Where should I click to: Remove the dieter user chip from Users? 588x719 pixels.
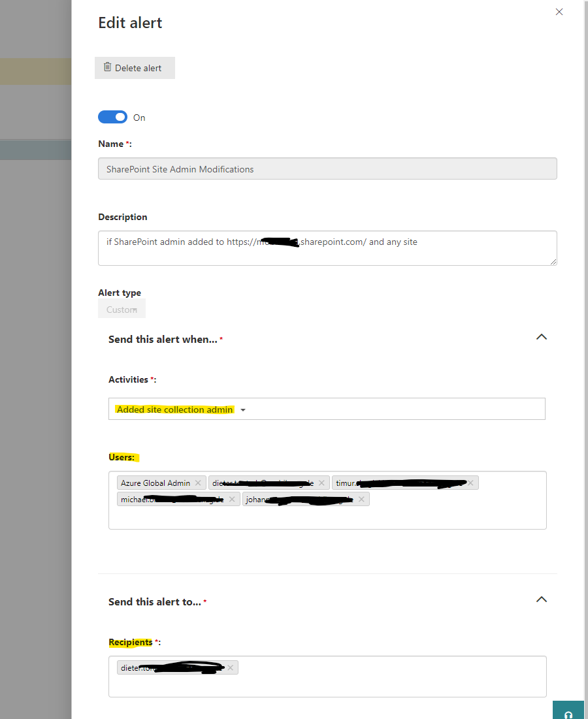[x=321, y=483]
